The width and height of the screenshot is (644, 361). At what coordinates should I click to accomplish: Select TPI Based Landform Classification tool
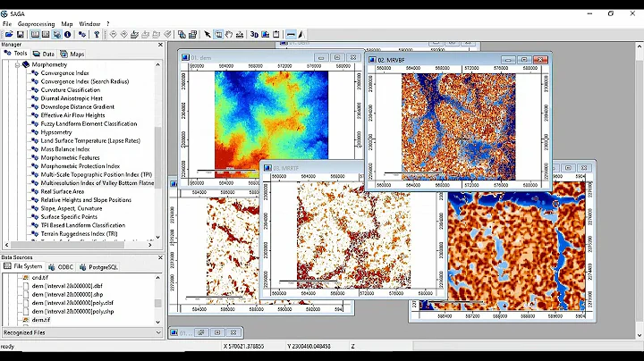pyautogui.click(x=83, y=225)
